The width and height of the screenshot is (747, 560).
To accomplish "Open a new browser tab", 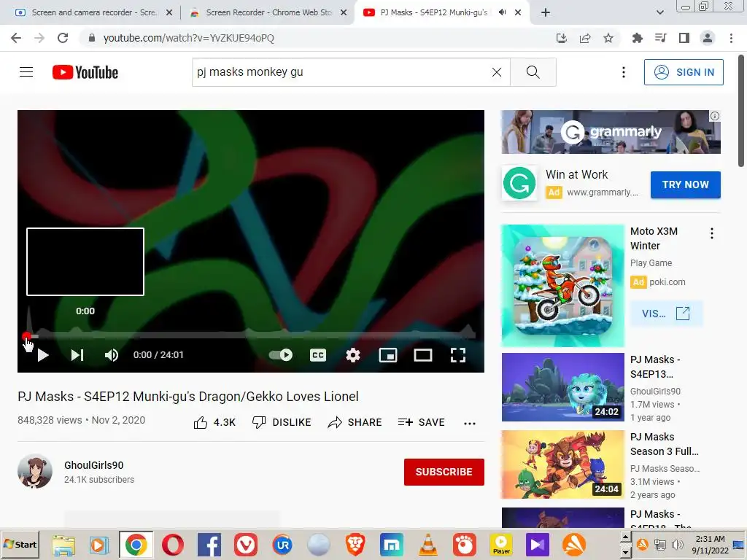I will pos(546,12).
